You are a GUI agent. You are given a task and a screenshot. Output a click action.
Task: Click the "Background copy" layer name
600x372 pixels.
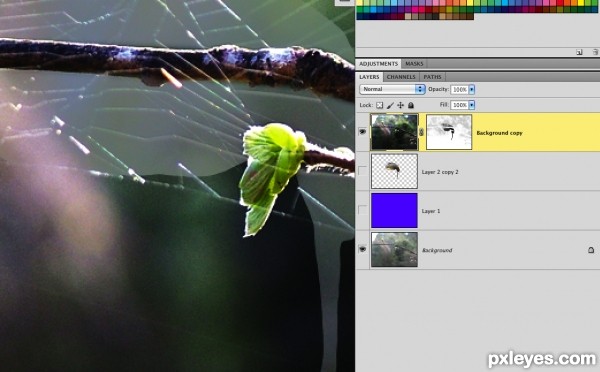click(499, 133)
